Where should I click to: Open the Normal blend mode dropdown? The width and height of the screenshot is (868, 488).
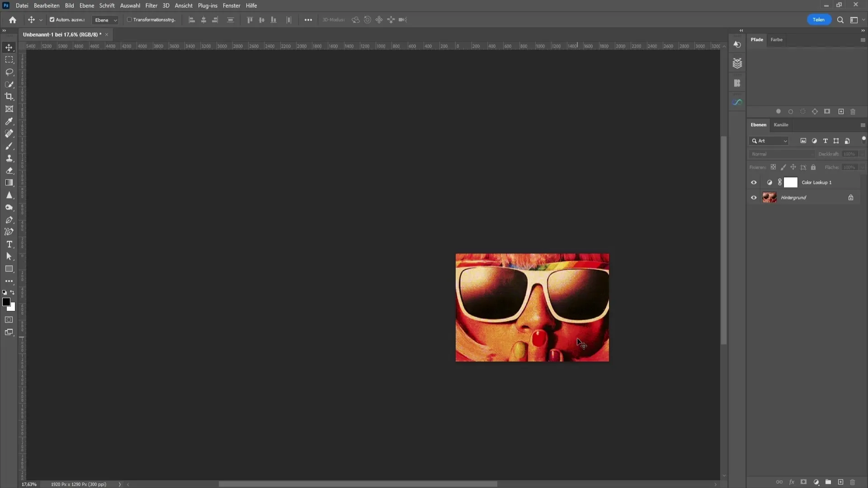point(782,154)
